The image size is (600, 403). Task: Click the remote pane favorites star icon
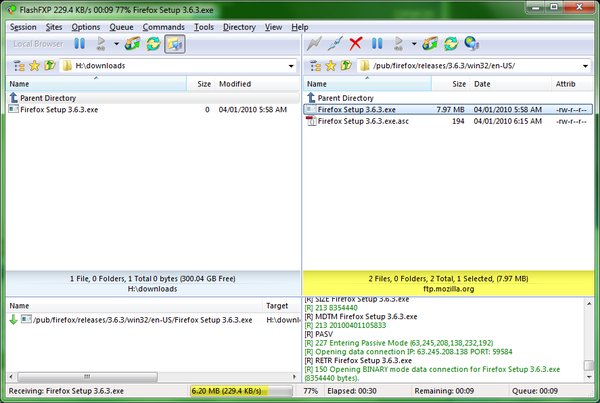coord(328,66)
